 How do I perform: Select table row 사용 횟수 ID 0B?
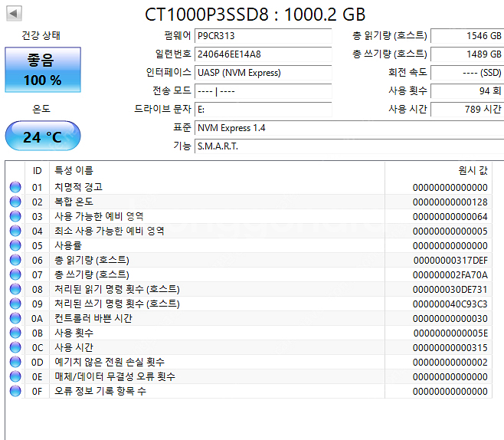250,333
